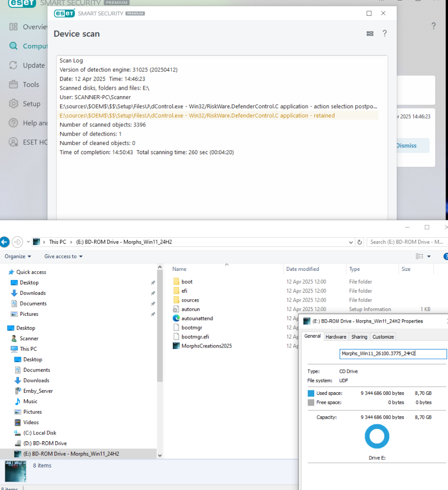448x490 pixels.
Task: Open Tools briefcase icon in ESET sidebar
Action: tap(13, 84)
